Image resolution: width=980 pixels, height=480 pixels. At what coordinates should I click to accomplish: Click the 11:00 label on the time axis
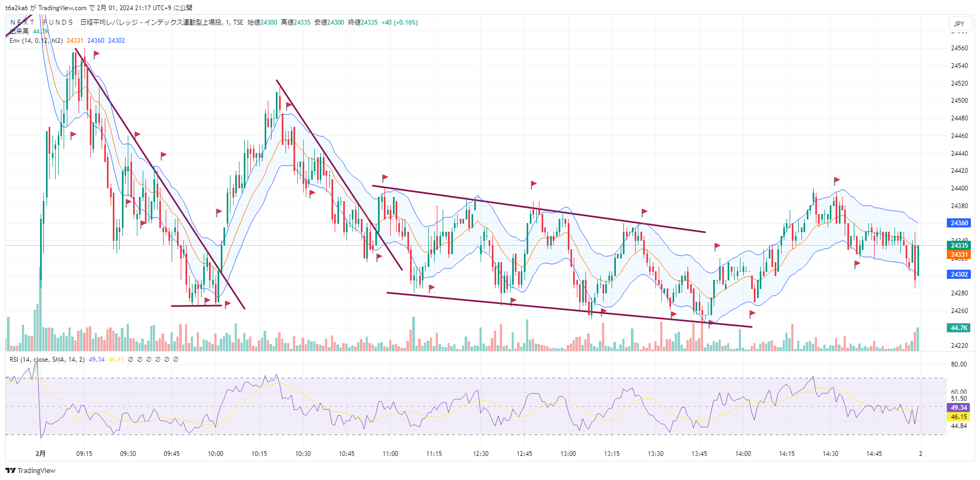(390, 454)
